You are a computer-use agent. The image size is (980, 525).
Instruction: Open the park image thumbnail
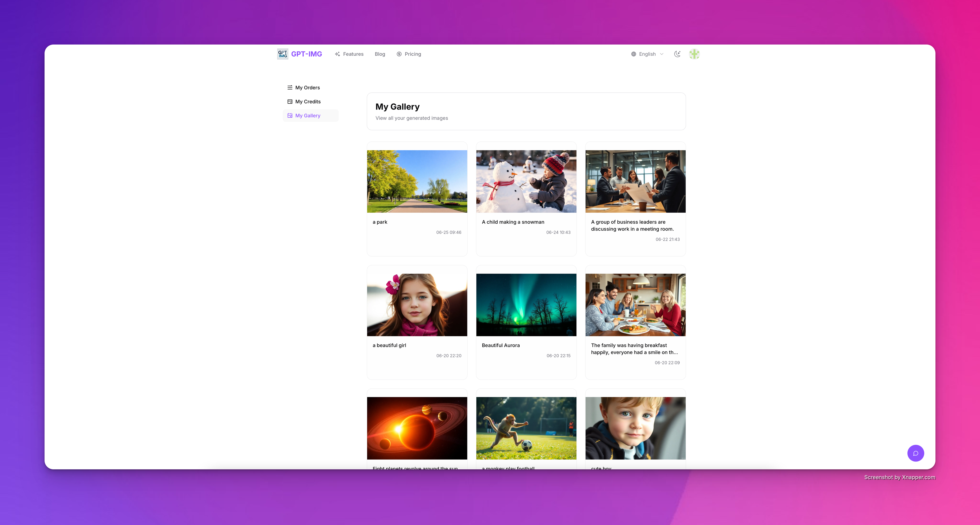(x=417, y=181)
